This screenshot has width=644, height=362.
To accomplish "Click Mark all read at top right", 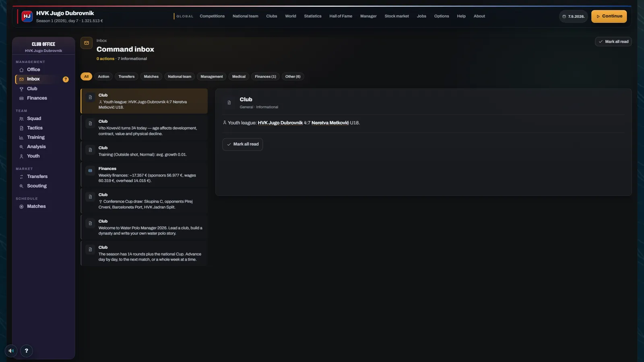I will (x=613, y=42).
